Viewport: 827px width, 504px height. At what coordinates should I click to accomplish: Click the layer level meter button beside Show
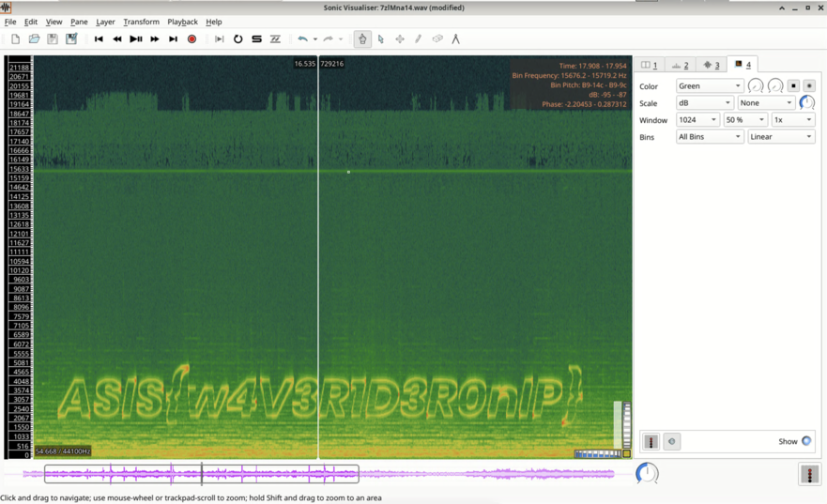point(651,441)
